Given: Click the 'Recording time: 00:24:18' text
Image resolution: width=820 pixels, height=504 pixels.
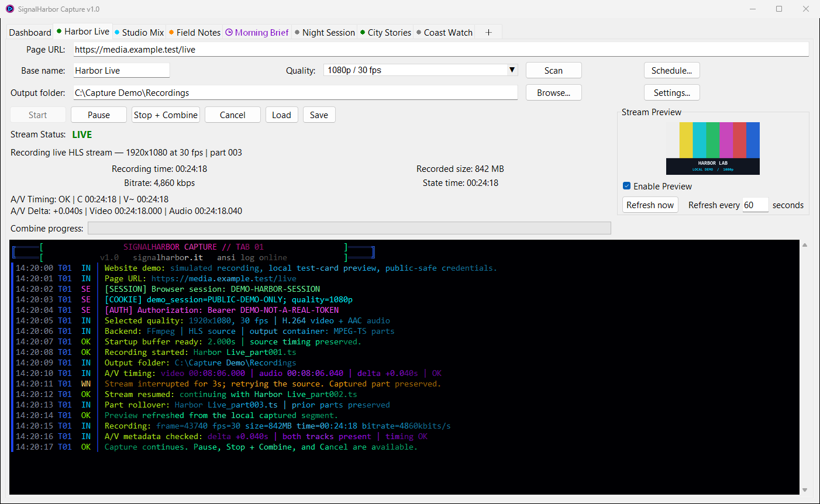Looking at the screenshot, I should 159,168.
